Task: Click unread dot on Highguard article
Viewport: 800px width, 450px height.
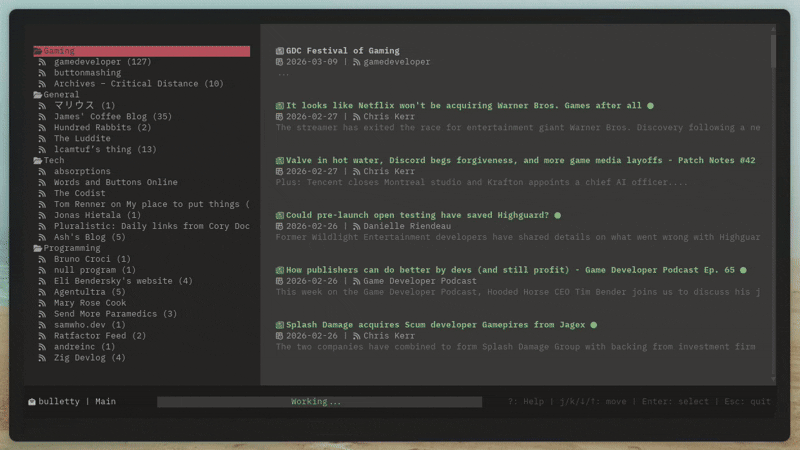Action: click(558, 216)
